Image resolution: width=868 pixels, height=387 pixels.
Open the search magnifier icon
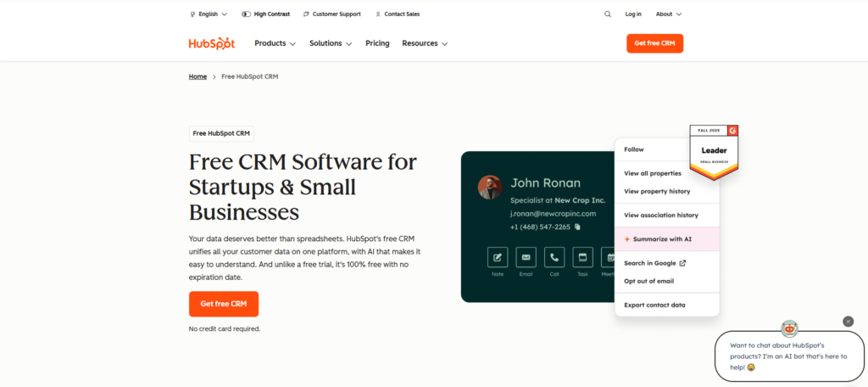(608, 14)
